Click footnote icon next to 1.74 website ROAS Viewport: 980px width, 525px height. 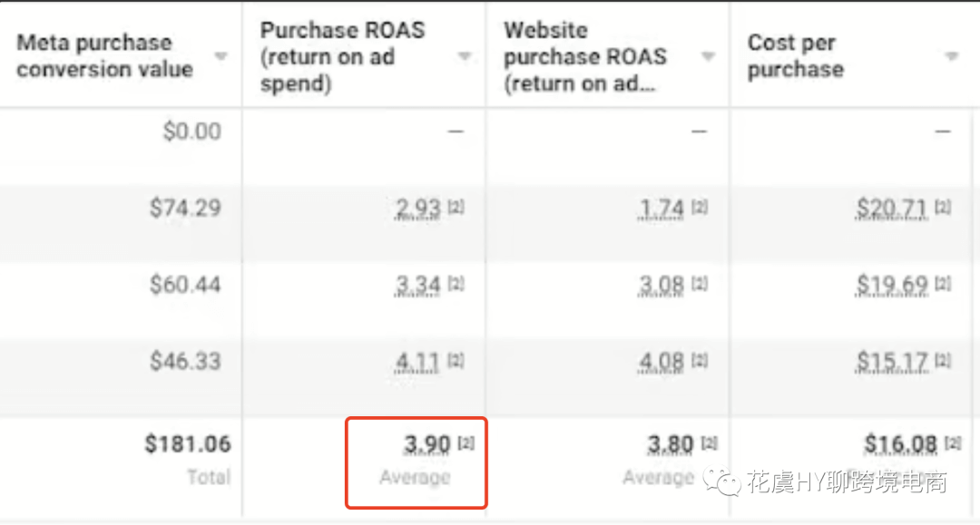click(x=700, y=207)
